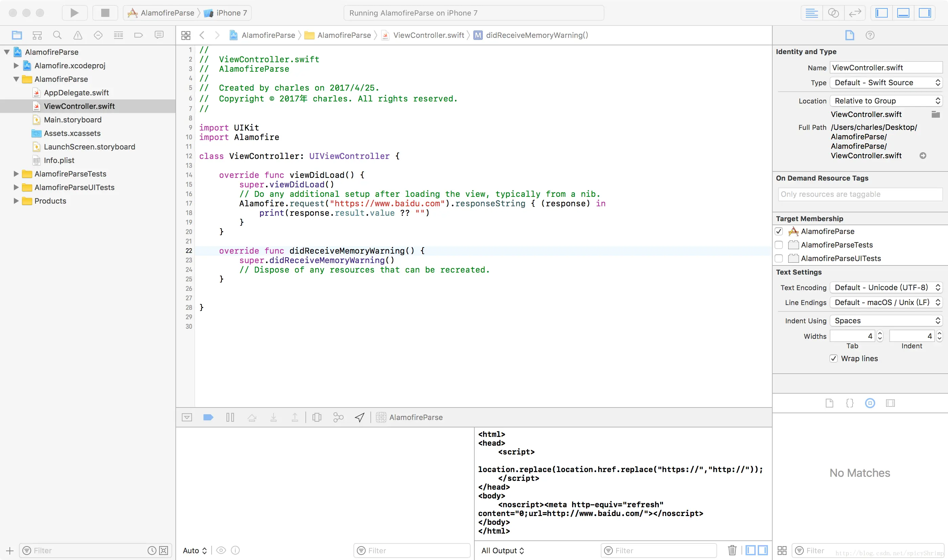
Task: Open the Issue navigator warning icon
Action: (x=78, y=35)
